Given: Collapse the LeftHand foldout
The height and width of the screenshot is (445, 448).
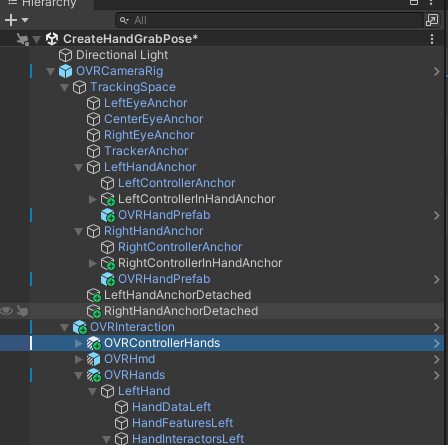Looking at the screenshot, I should pyautogui.click(x=93, y=392).
